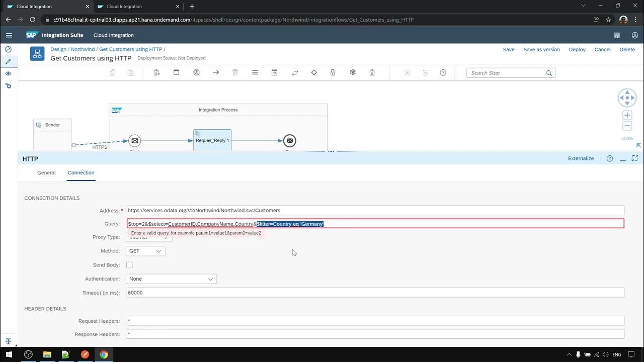Screen dimensions: 644x362
Task: Click the trash delete icon in palette
Action: 235,72
